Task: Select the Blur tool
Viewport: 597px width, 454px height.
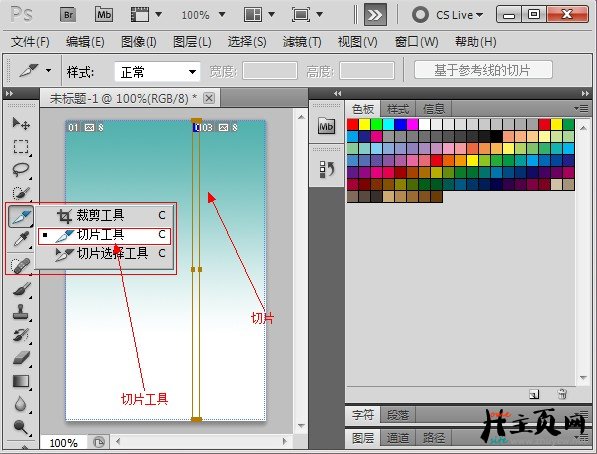Action: tap(21, 404)
